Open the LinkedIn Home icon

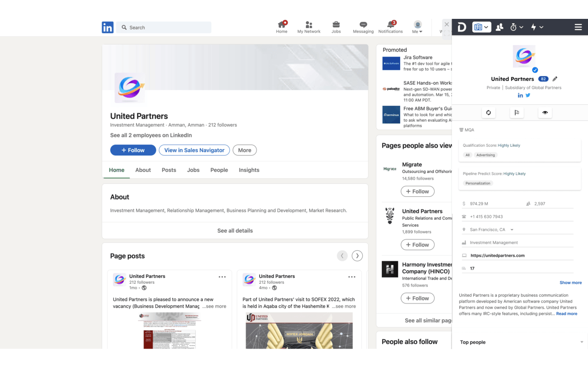[282, 27]
